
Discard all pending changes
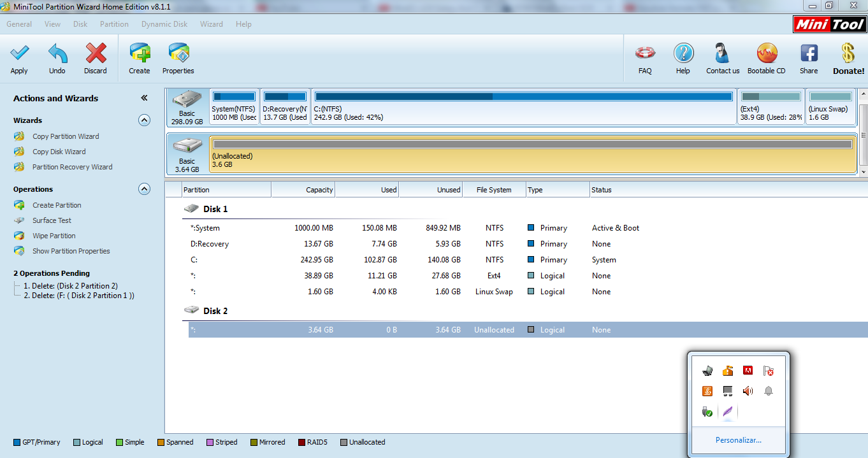pyautogui.click(x=96, y=59)
